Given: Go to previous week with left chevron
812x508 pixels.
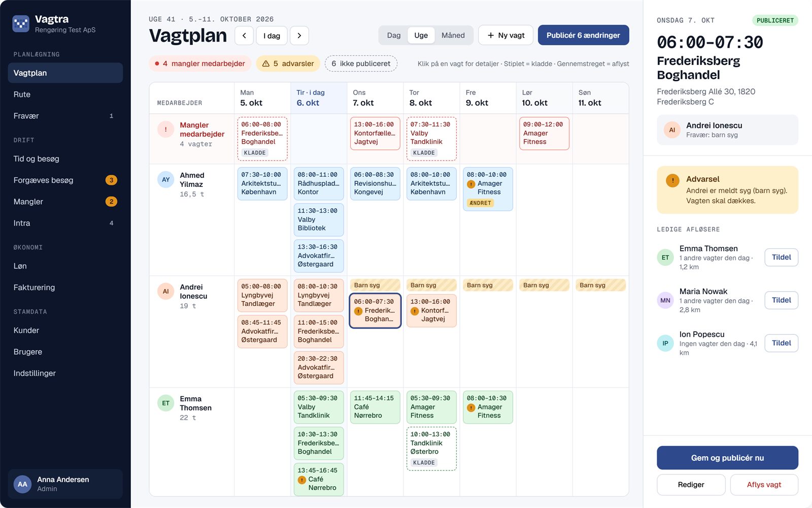Looking at the screenshot, I should [244, 36].
